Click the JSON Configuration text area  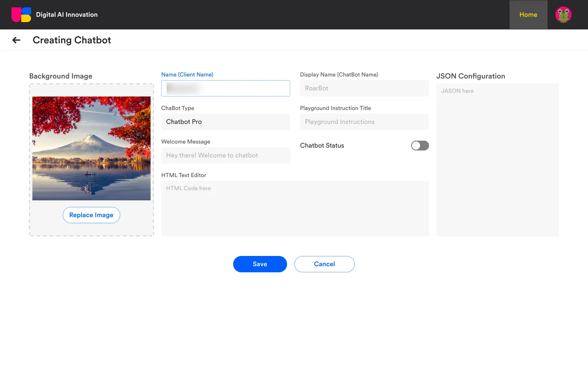coord(497,160)
